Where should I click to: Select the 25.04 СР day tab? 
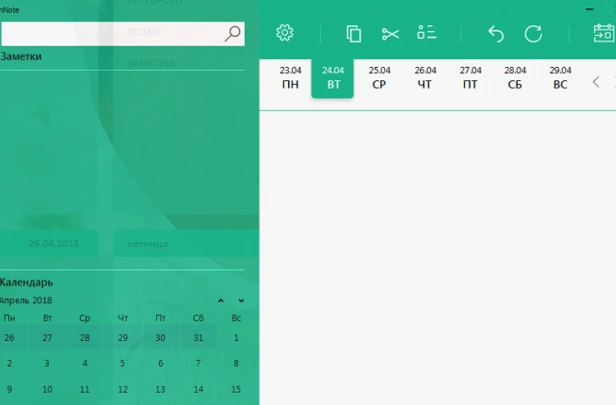380,78
